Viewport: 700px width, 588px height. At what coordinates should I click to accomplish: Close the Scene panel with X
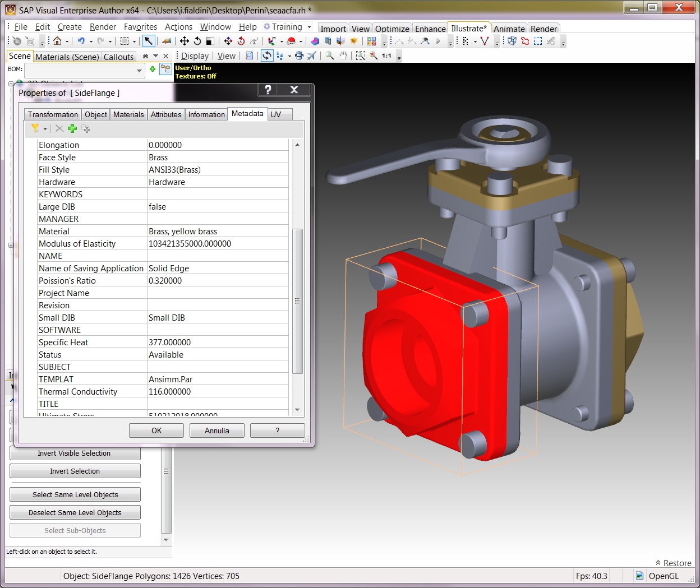165,56
